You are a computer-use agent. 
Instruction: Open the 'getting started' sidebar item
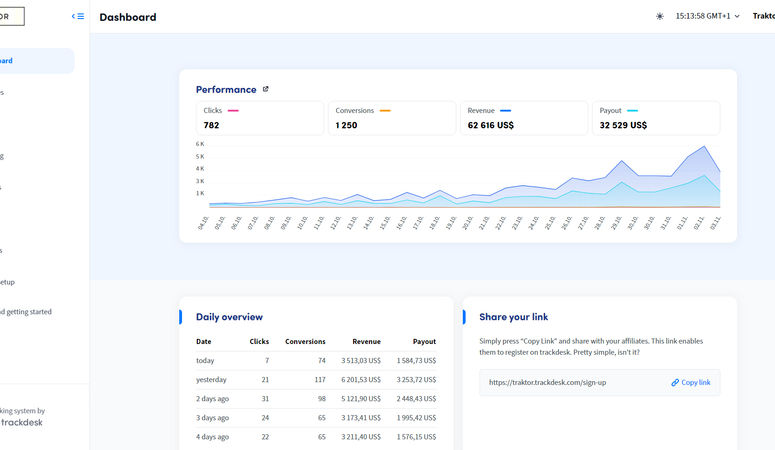coord(26,312)
